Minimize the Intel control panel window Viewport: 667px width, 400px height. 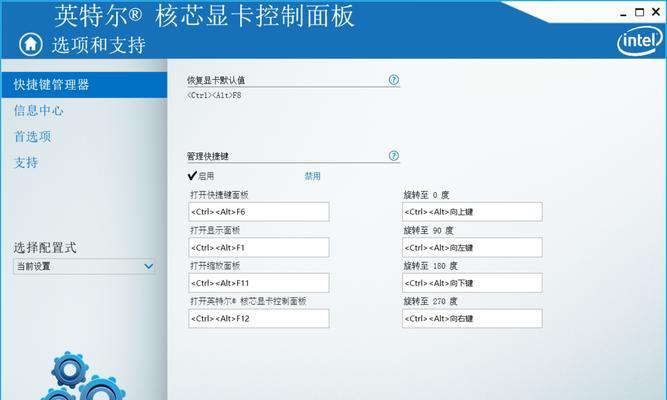click(624, 14)
